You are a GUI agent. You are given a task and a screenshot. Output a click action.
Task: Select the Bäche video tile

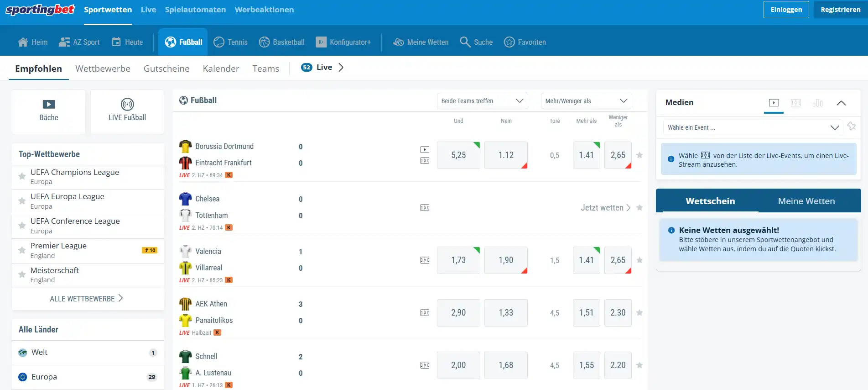click(x=49, y=111)
